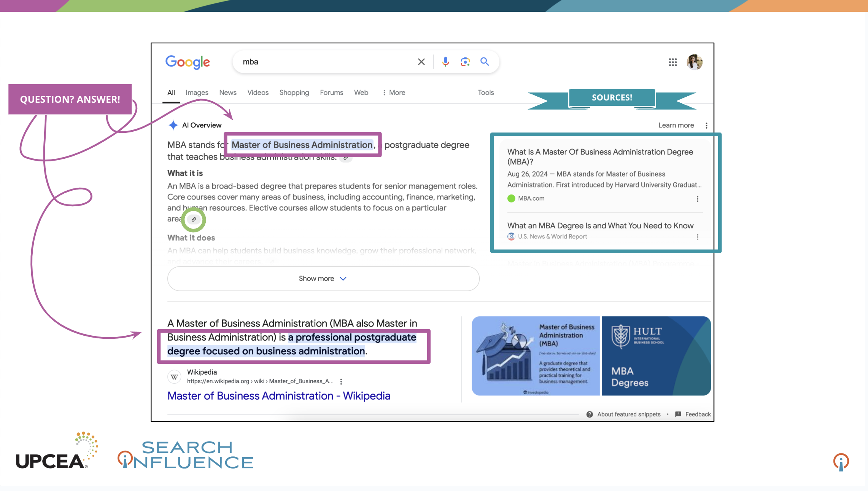This screenshot has height=491, width=868.
Task: Switch to the Images tab
Action: click(x=197, y=92)
